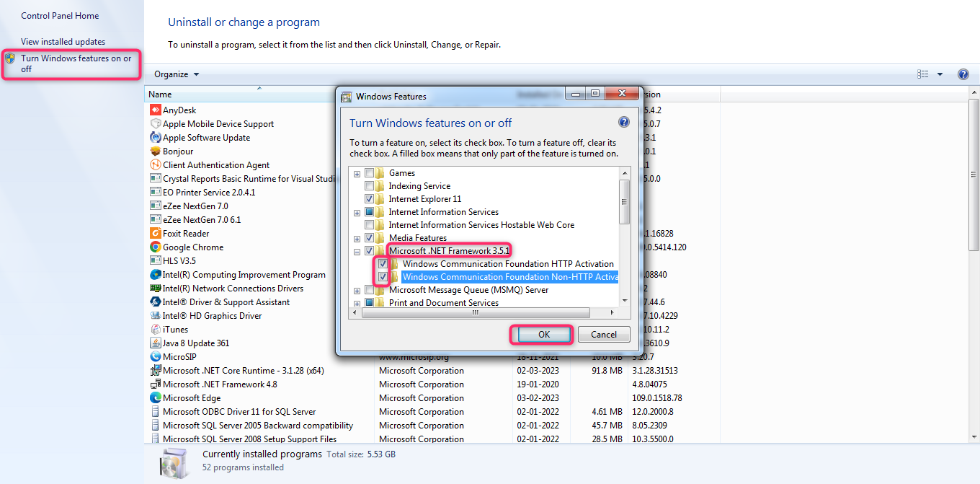
Task: Click OK in Windows Features dialog
Action: tap(544, 335)
